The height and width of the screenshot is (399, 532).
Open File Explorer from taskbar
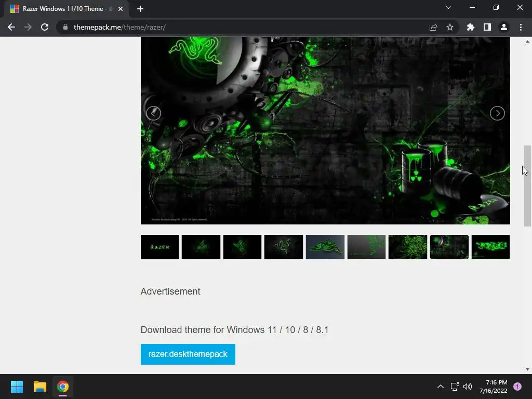click(39, 387)
